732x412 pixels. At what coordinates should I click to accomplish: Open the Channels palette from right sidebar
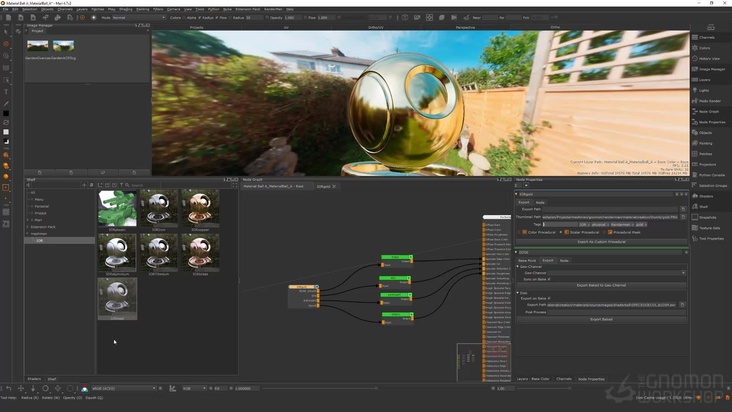(706, 37)
